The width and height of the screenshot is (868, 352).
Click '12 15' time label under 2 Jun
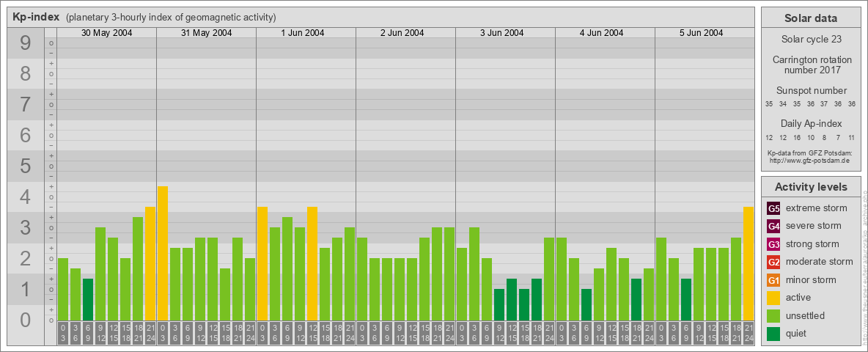click(x=412, y=334)
